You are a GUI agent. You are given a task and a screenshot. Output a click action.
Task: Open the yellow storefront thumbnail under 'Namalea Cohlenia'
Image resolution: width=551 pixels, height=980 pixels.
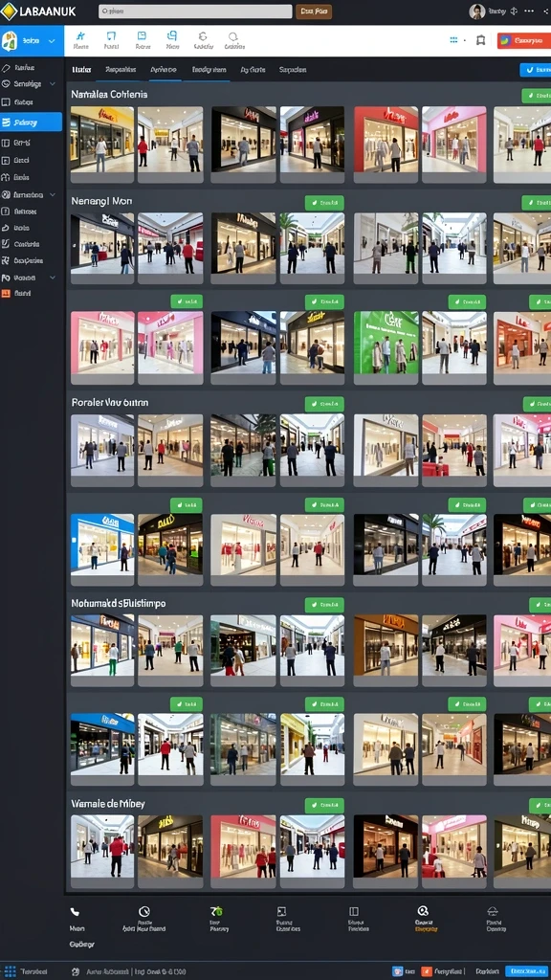102,145
